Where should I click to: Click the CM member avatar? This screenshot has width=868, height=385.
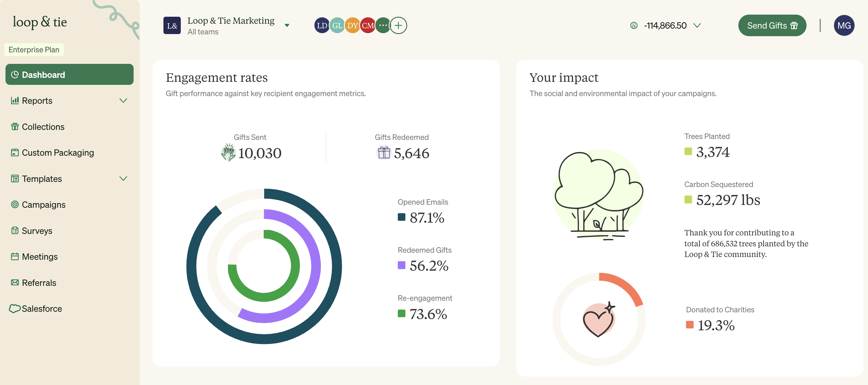[367, 26]
